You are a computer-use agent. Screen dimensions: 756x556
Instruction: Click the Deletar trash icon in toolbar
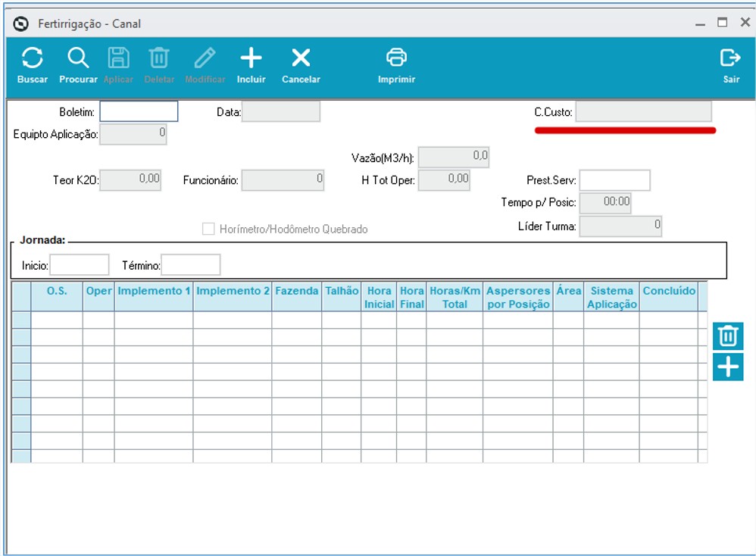click(158, 58)
